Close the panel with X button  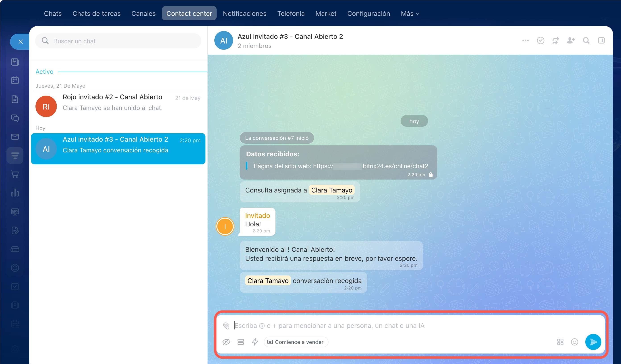[21, 42]
